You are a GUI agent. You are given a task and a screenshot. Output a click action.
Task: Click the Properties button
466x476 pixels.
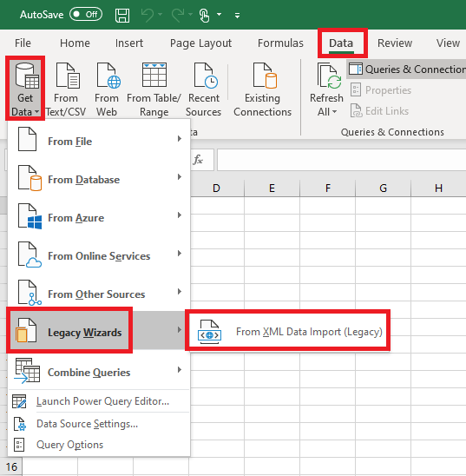coord(381,89)
